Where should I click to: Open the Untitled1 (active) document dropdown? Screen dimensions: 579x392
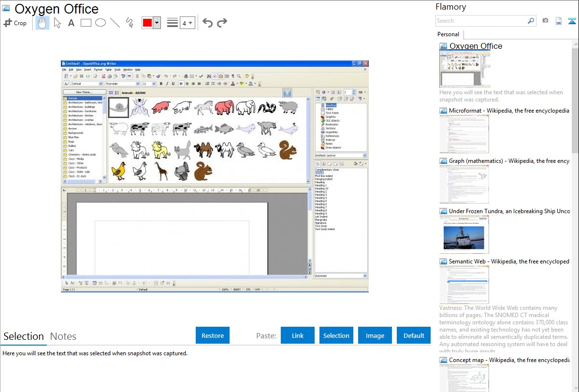pyautogui.click(x=364, y=156)
